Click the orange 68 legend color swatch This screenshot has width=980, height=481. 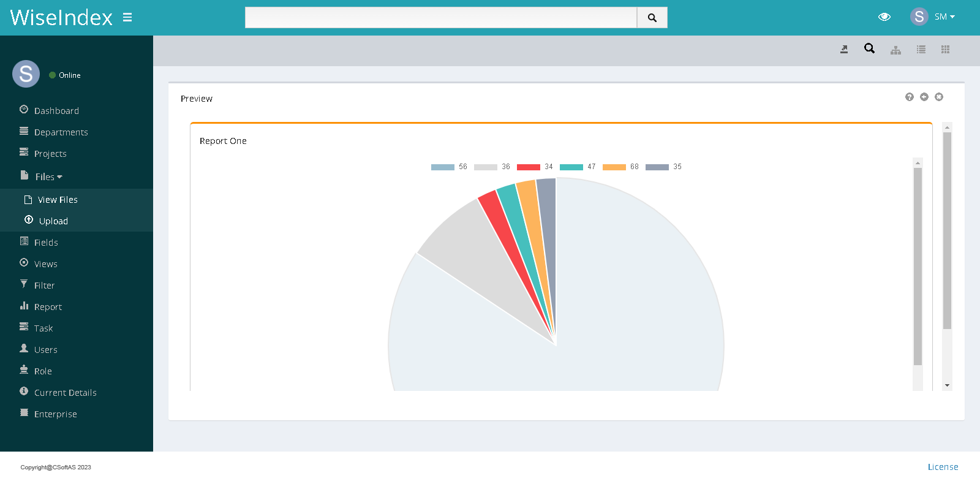614,167
